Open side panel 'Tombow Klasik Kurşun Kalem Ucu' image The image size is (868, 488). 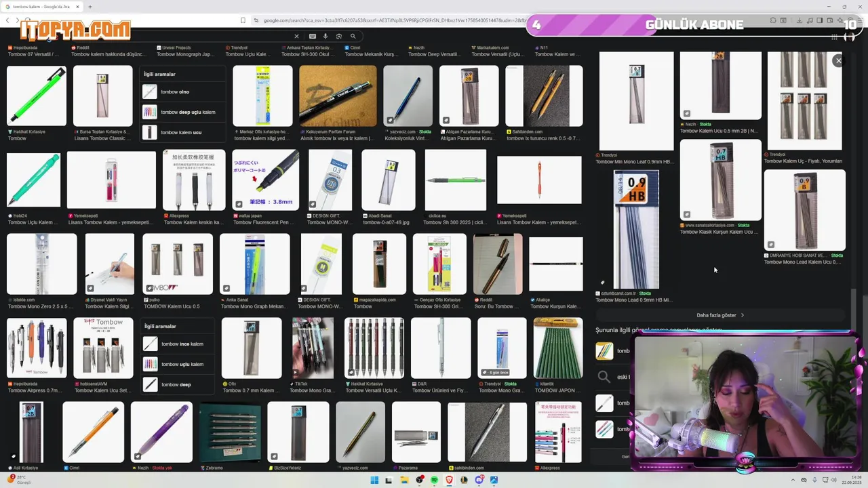tap(721, 180)
